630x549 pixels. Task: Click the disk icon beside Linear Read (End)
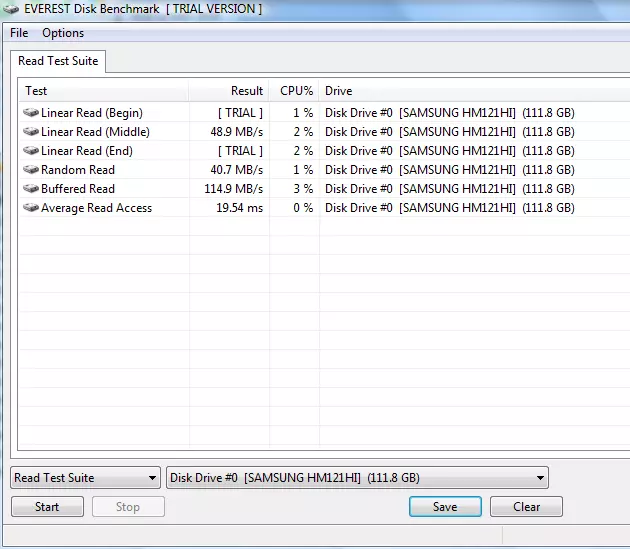[31, 151]
